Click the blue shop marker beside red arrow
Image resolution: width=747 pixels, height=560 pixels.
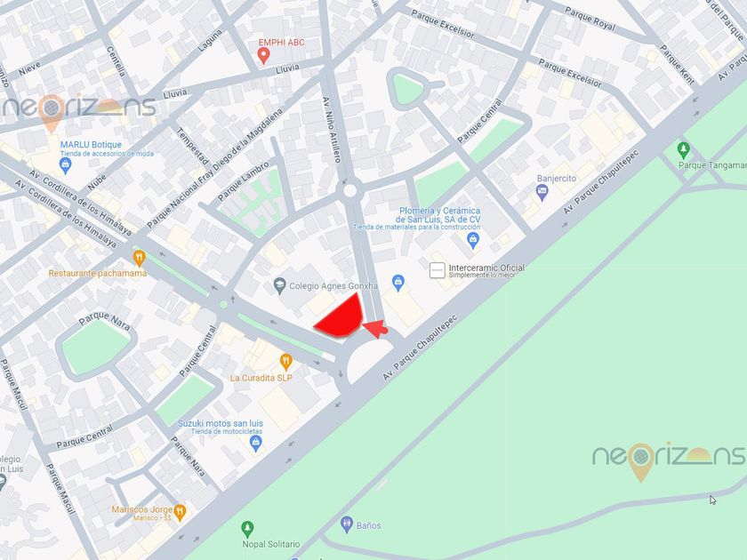click(x=398, y=283)
